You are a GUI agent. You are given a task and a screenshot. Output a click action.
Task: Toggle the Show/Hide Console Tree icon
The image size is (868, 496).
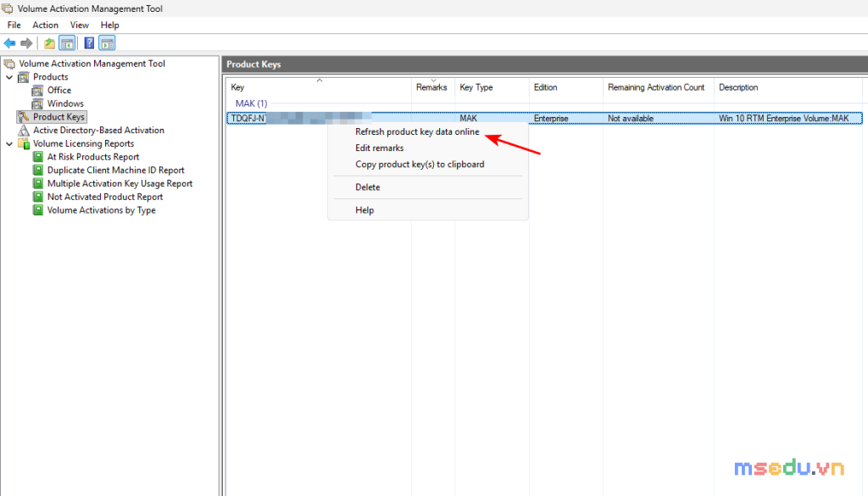(68, 43)
